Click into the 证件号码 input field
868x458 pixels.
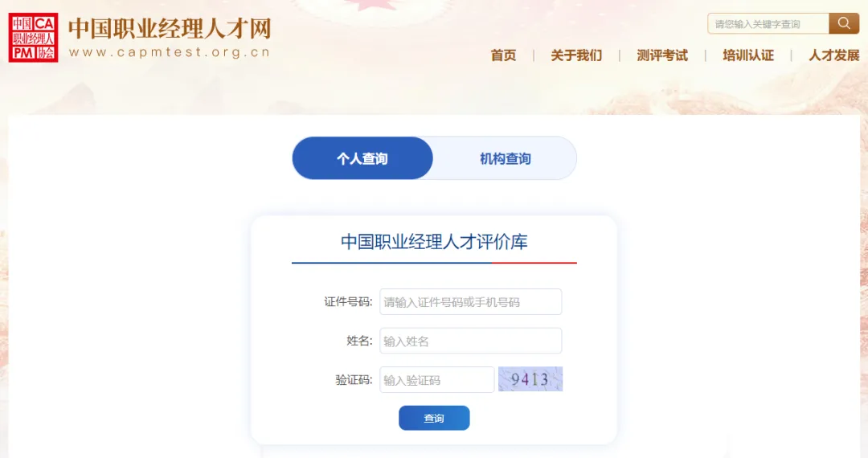470,301
